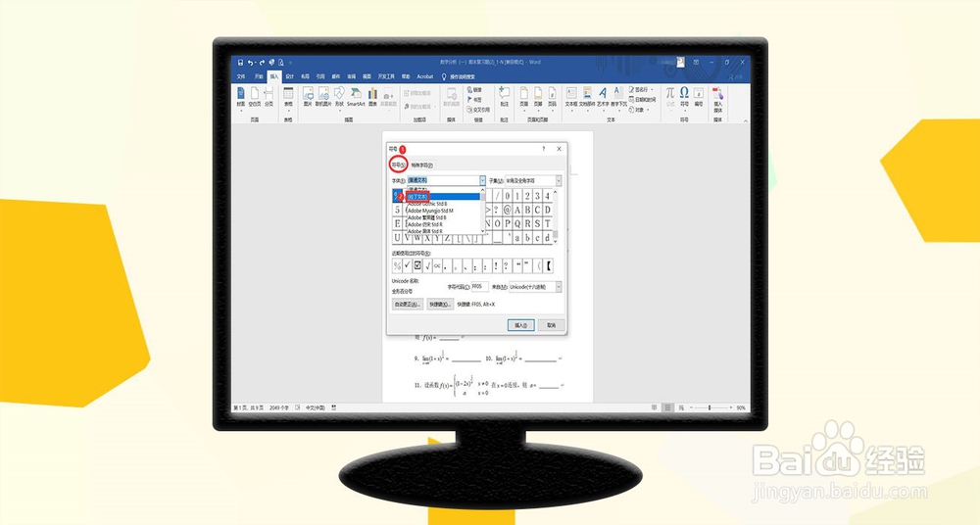
Task: Click the Shortcut Key (快捷键) button
Action: [440, 305]
